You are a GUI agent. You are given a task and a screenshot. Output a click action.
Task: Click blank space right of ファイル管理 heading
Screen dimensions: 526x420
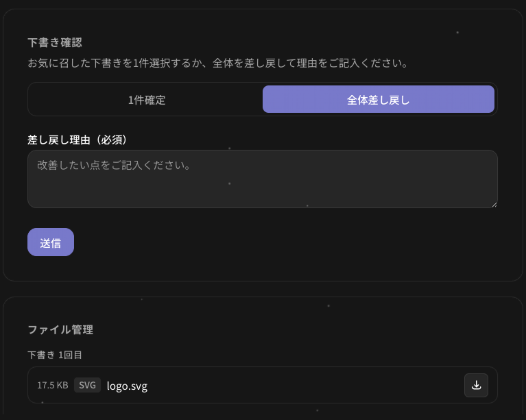293,330
